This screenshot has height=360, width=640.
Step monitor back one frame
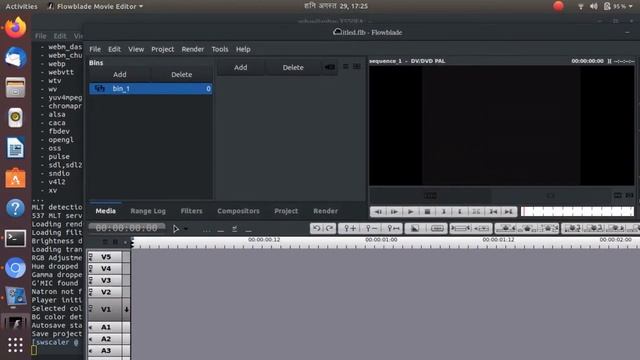[x=378, y=211]
